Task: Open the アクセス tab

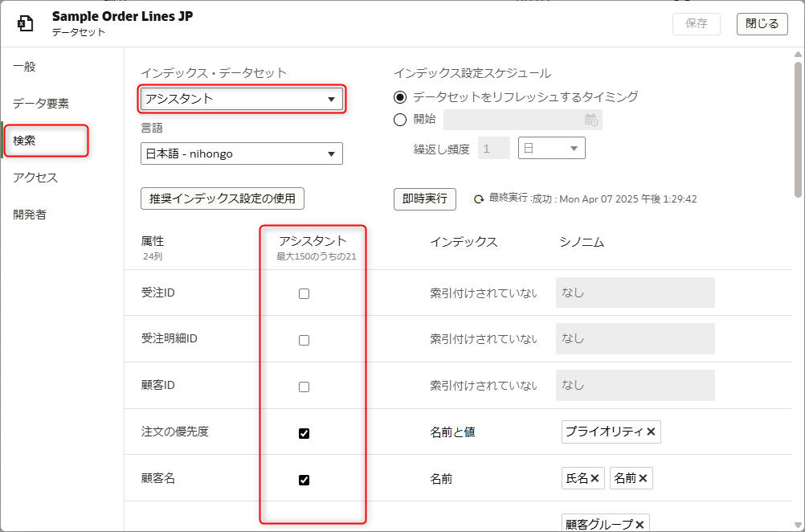Action: coord(35,177)
